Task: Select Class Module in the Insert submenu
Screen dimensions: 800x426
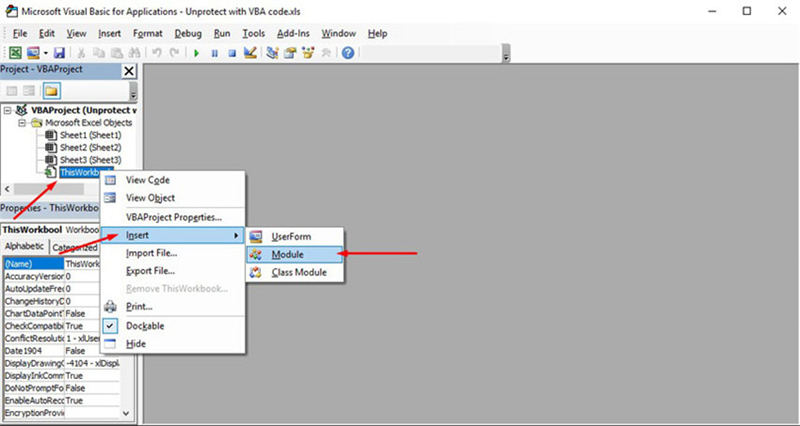Action: click(x=298, y=272)
